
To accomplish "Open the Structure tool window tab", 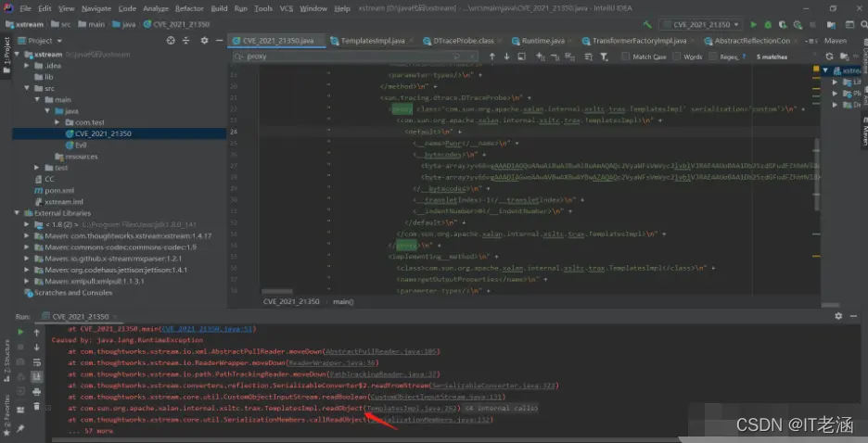I will click(x=6, y=359).
